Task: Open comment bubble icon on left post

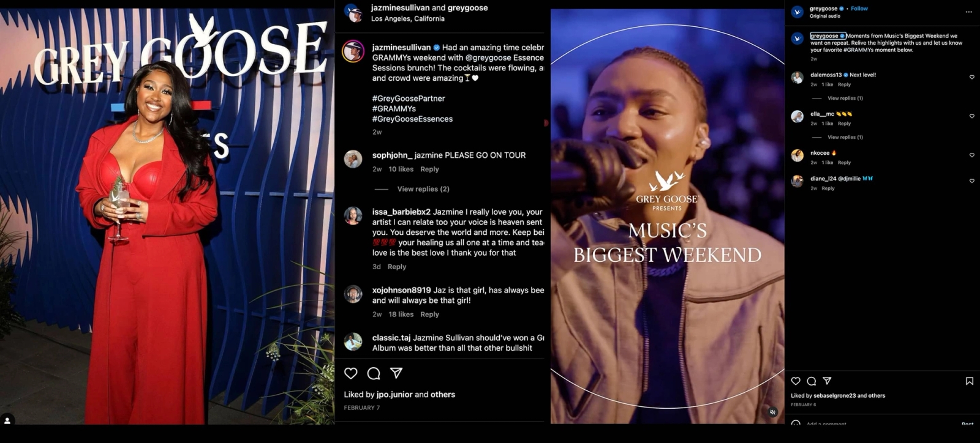Action: [374, 373]
